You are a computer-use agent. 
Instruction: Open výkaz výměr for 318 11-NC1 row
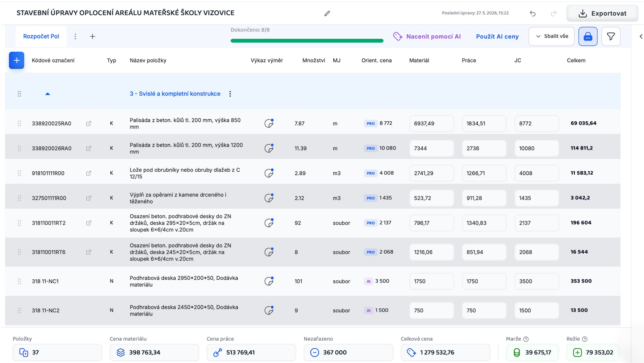point(269,281)
